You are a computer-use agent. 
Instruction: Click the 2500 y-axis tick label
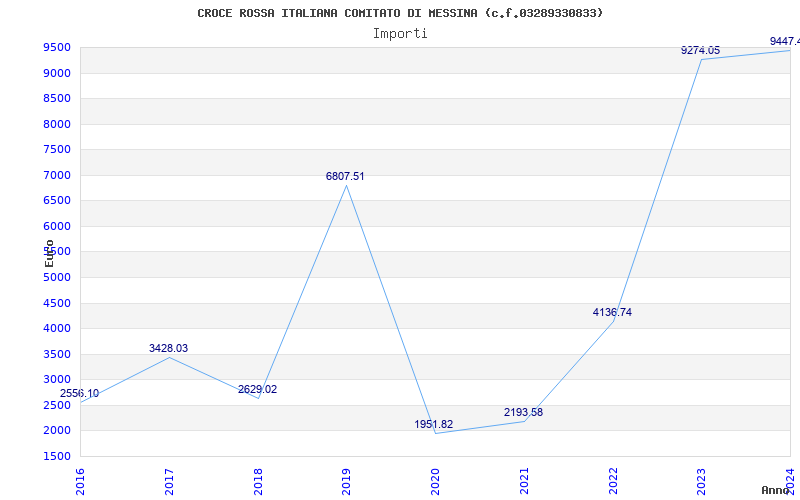pyautogui.click(x=57, y=406)
